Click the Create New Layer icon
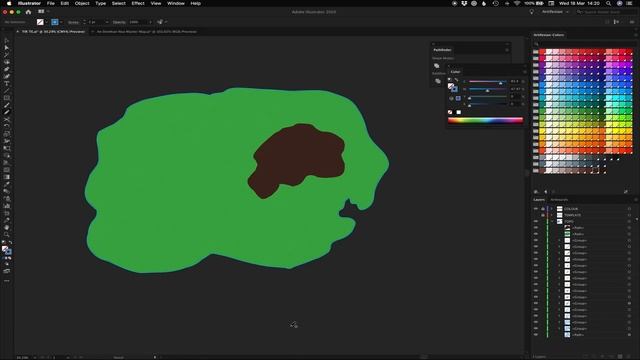Screen dimensions: 640x360 coord(620,357)
